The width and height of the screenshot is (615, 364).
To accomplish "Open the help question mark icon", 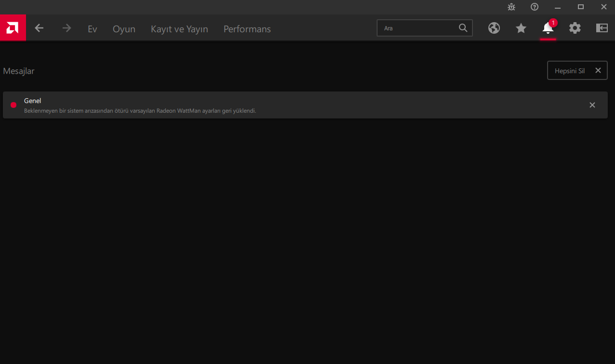I will pyautogui.click(x=535, y=7).
